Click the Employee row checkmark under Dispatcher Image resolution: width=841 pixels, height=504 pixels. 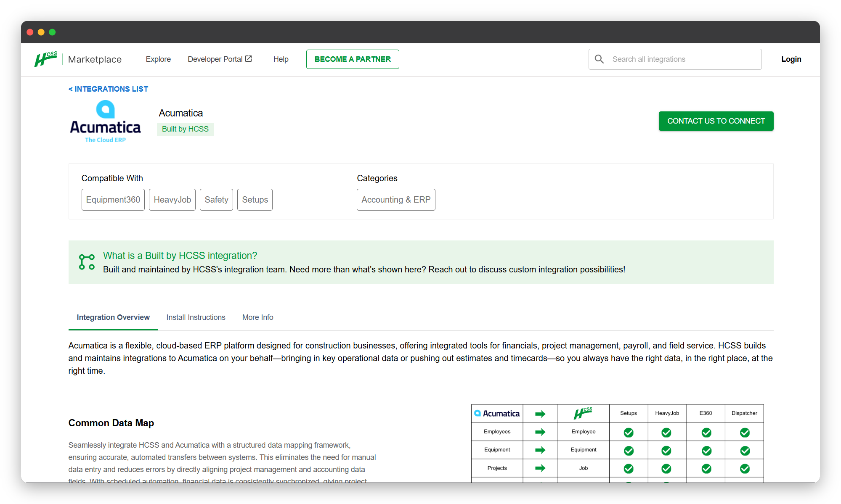point(745,433)
